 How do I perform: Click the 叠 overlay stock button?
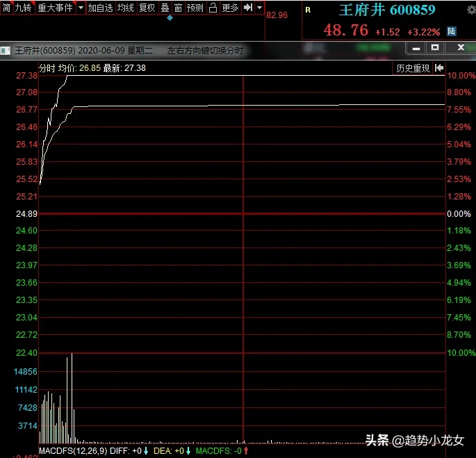click(165, 8)
